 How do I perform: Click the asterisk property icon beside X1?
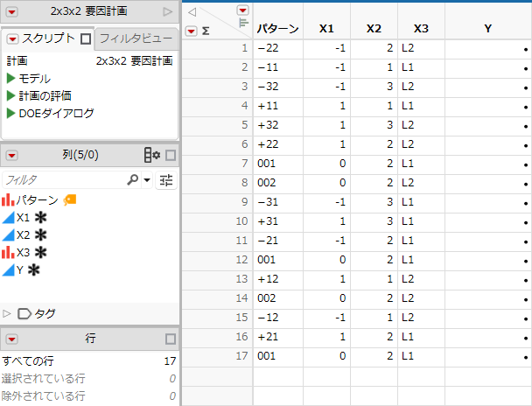(41, 217)
